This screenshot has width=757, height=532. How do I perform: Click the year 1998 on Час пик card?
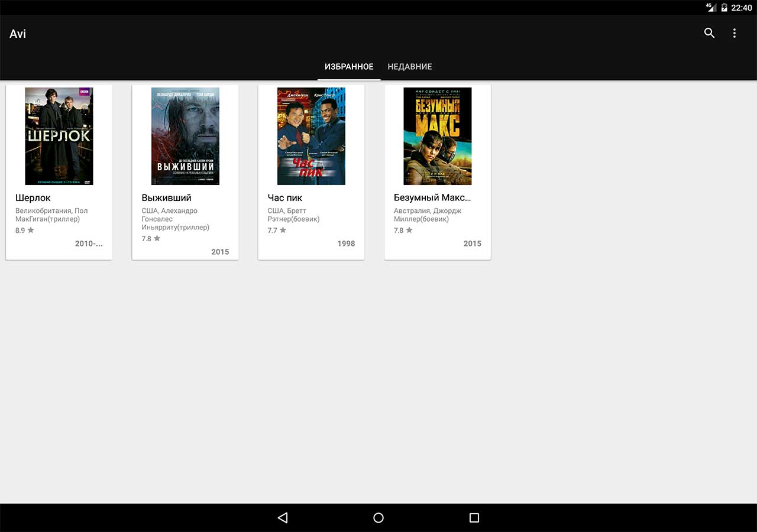[346, 244]
